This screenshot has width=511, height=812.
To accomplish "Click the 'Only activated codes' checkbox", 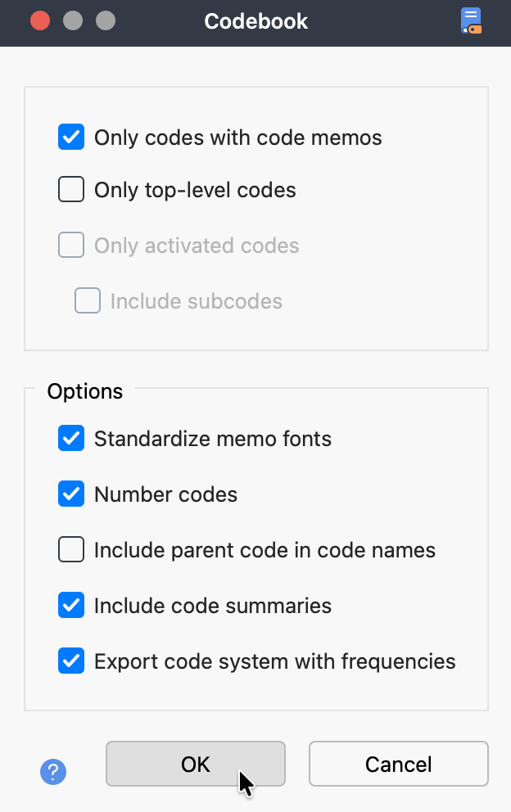I will (x=71, y=245).
